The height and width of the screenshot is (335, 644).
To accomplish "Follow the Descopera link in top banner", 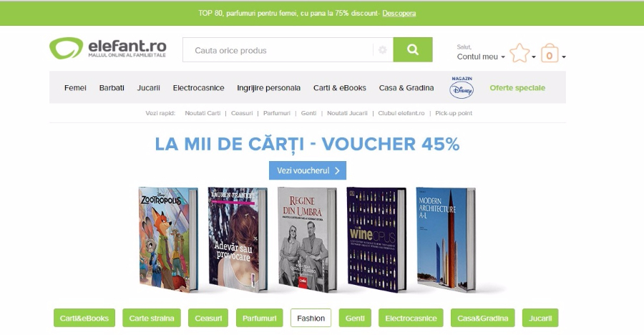I will pos(399,13).
